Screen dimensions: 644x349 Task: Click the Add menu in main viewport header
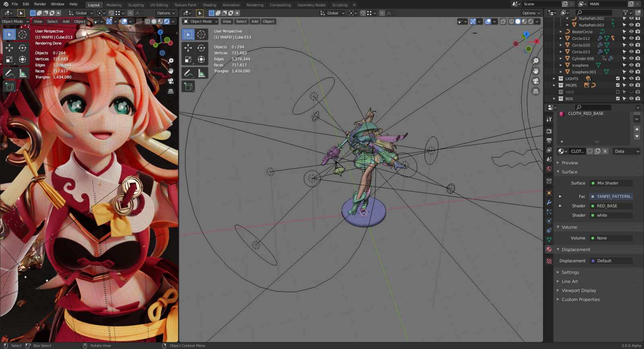(x=255, y=21)
